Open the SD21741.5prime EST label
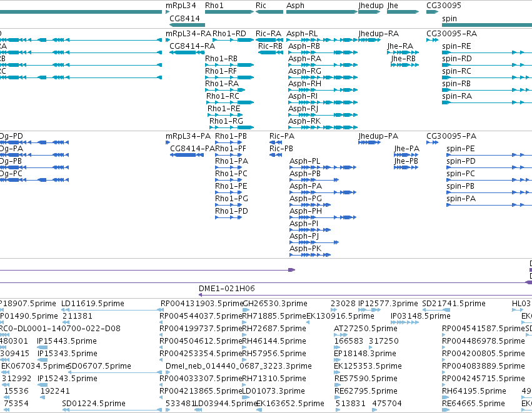The height and width of the screenshot is (413, 532). [454, 304]
